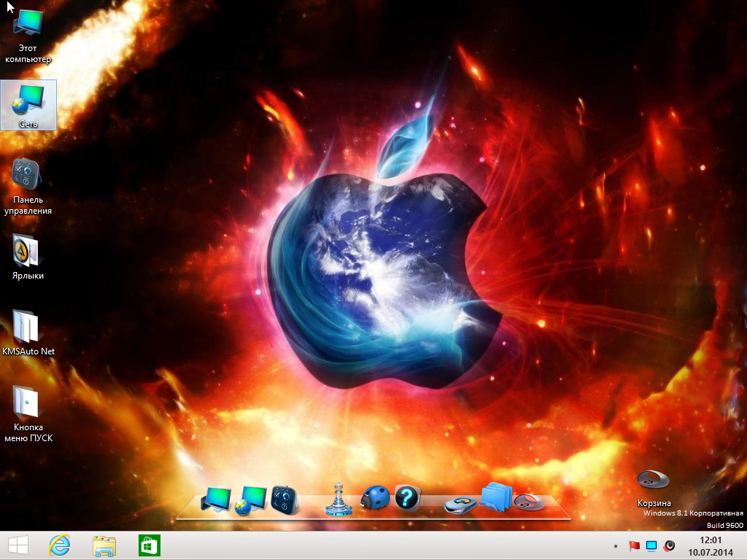
Task: Open the blue folder stack in the dock
Action: point(496,497)
